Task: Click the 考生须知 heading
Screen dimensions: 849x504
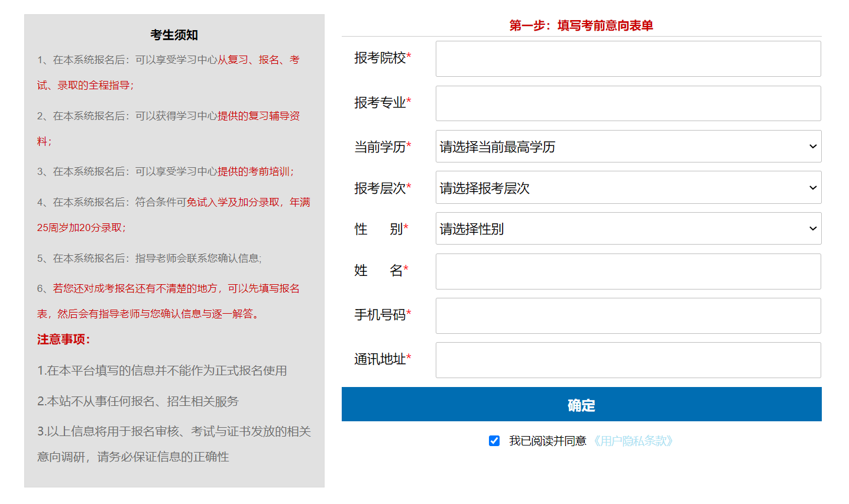Action: [x=174, y=35]
